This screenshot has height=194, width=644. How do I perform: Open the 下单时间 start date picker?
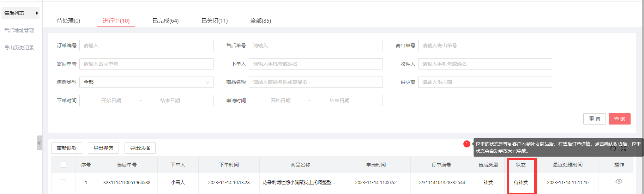(111, 101)
